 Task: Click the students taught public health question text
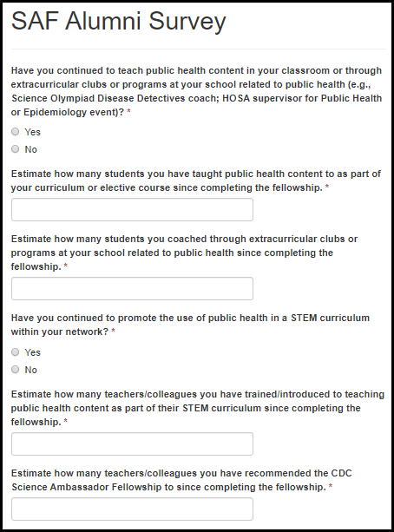196,181
